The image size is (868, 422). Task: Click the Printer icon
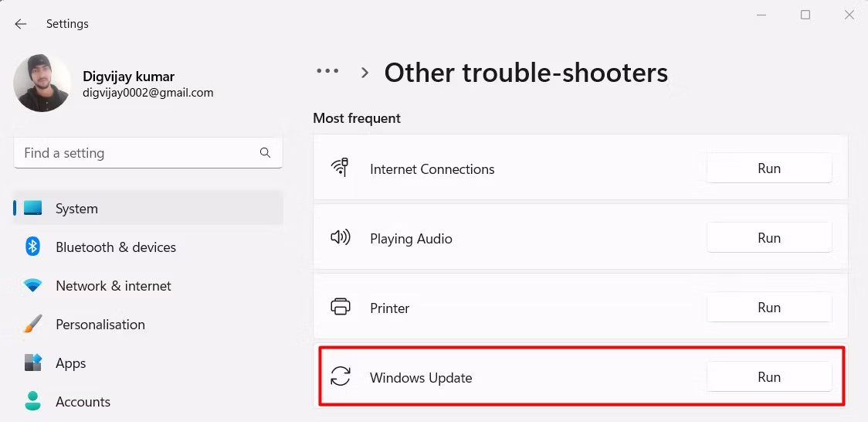(x=341, y=307)
